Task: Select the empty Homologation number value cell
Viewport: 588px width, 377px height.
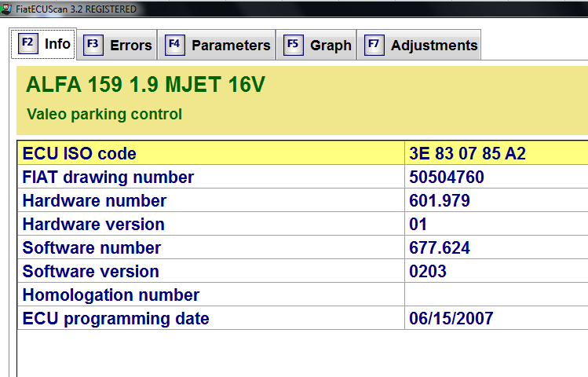Action: coord(495,295)
